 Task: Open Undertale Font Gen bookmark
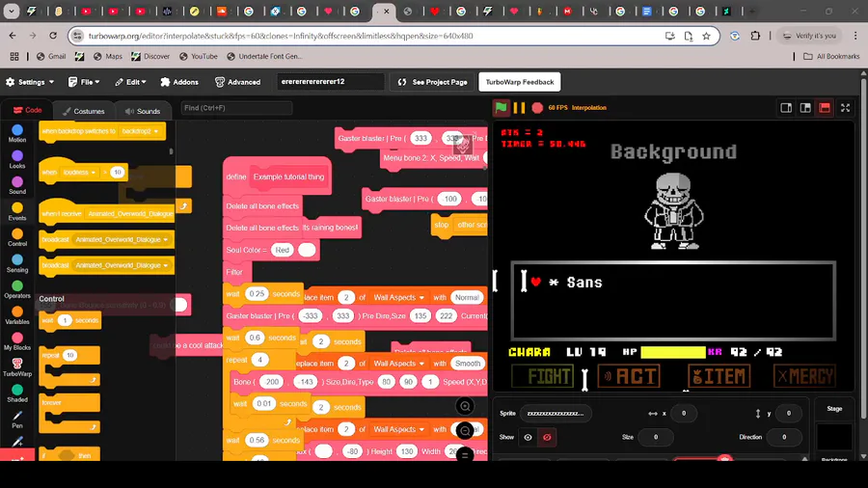[264, 57]
